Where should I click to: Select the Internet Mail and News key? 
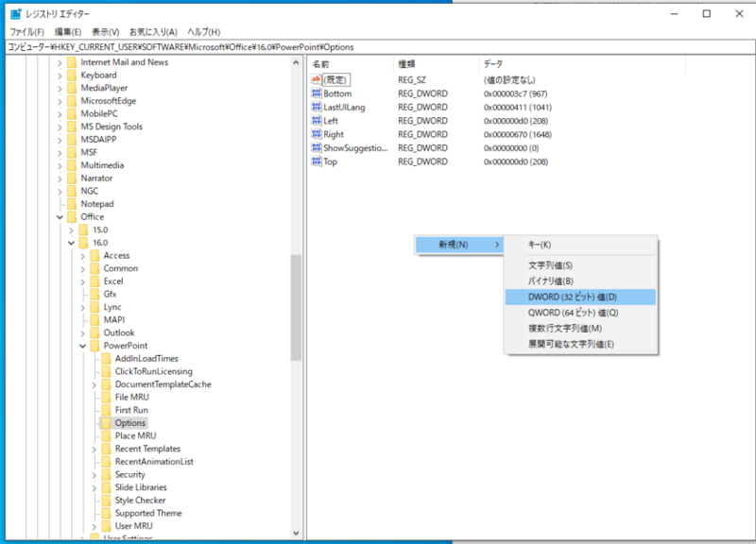tap(125, 62)
